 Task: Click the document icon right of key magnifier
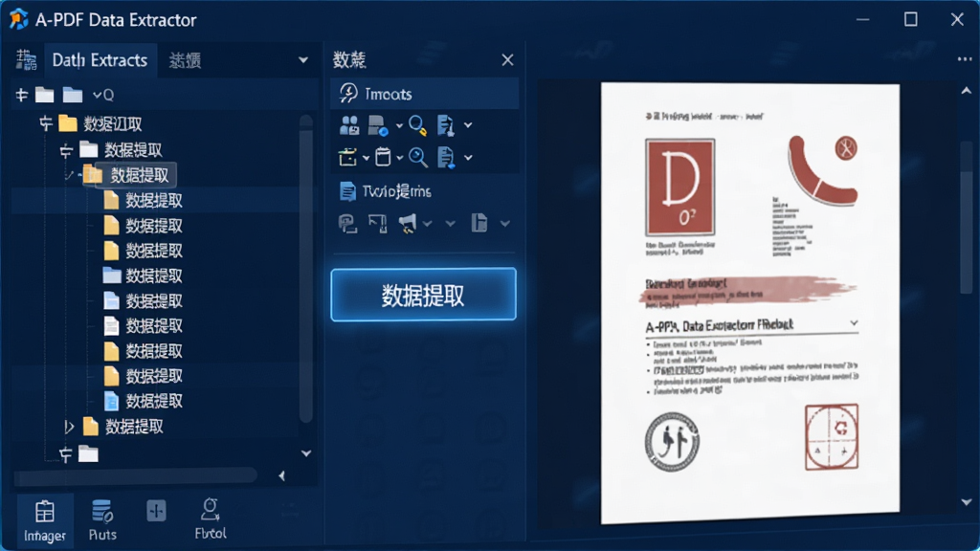[x=446, y=125]
